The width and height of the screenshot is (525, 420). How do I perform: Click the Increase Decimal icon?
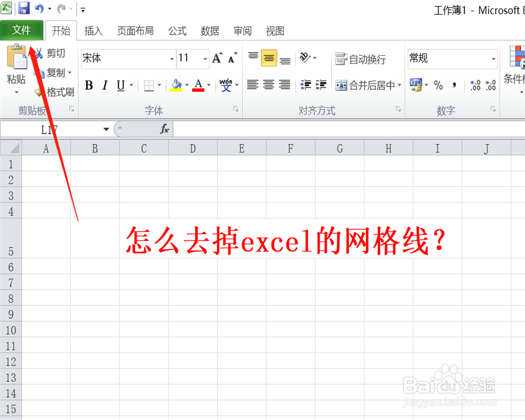coord(475,85)
